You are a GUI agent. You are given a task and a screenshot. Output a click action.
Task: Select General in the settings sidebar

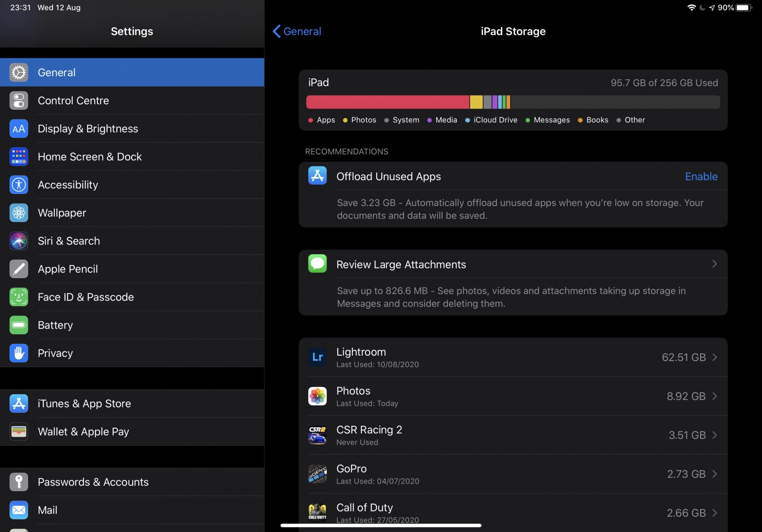click(132, 72)
